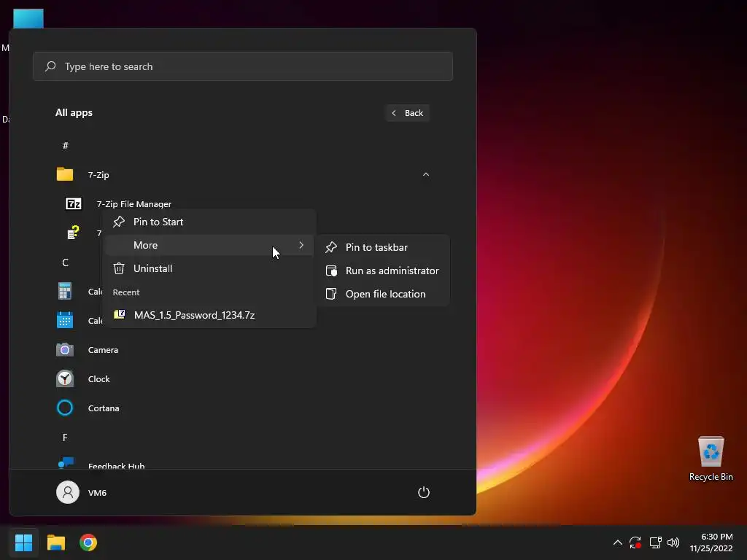Click the Recycle Bin label on desktop
Screen dimensions: 747x560
(711, 477)
